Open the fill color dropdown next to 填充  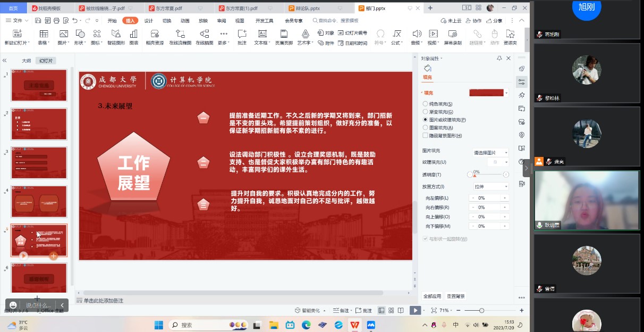[506, 93]
